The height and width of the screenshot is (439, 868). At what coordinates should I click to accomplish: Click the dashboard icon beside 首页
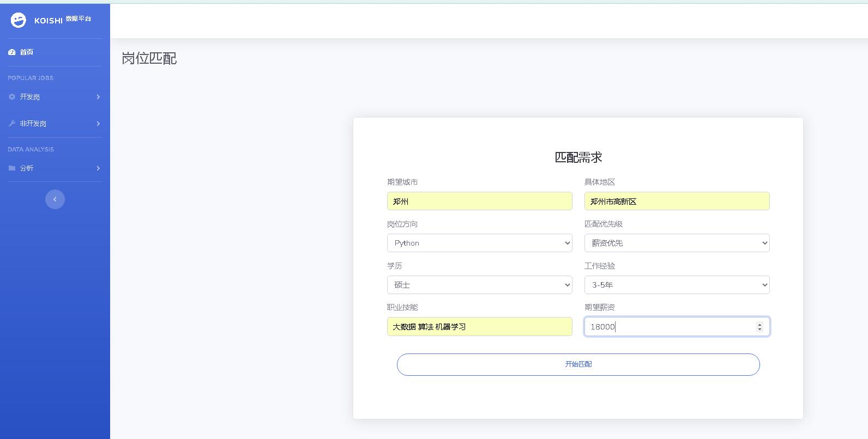(x=12, y=52)
